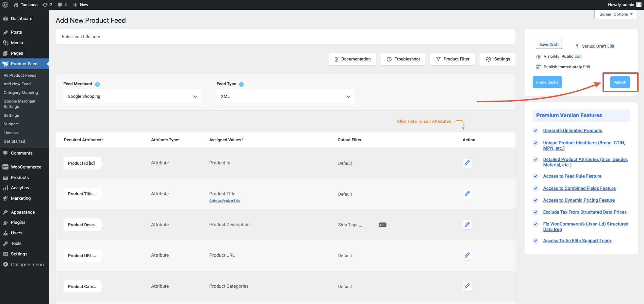This screenshot has height=304, width=644.
Task: Open the License submenu item
Action: [x=11, y=133]
